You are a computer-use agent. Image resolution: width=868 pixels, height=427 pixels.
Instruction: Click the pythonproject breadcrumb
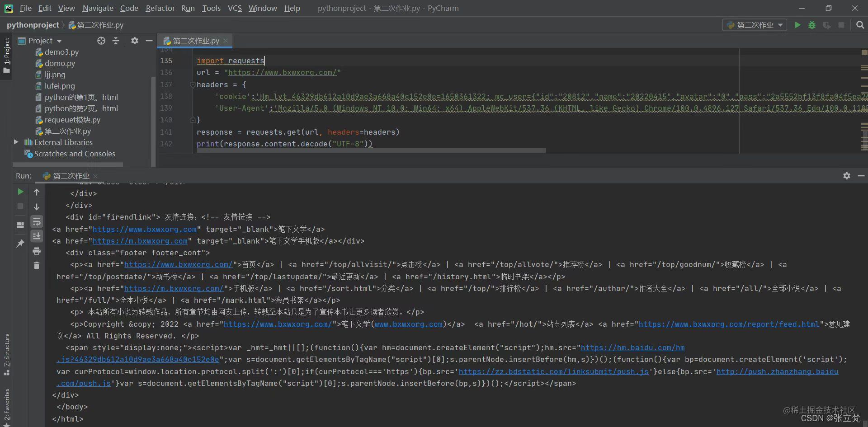point(33,25)
